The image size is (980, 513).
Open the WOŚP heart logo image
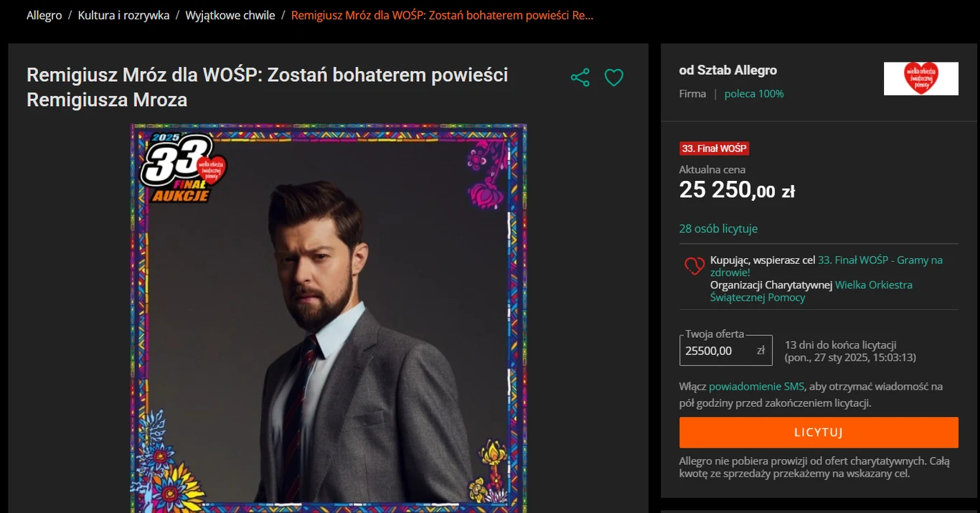tap(920, 78)
